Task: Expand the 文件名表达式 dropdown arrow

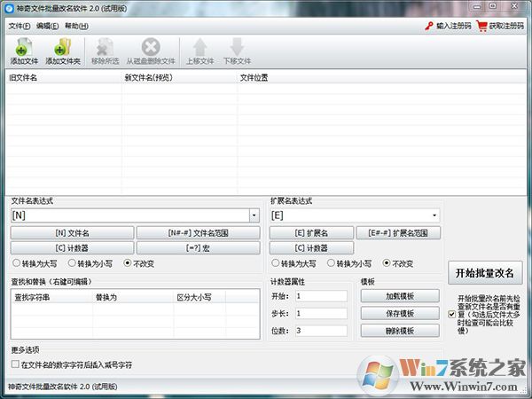Action: (x=254, y=215)
